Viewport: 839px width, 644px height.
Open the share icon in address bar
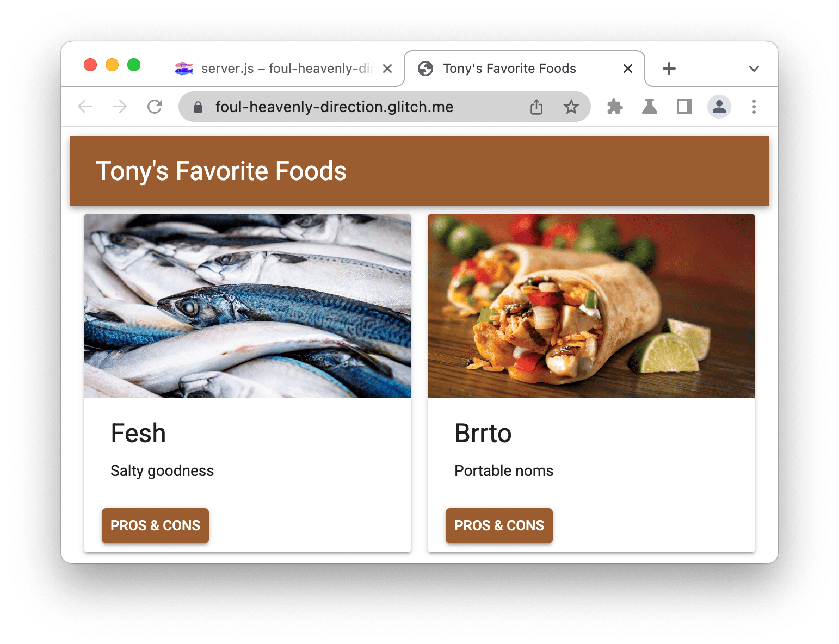[536, 107]
